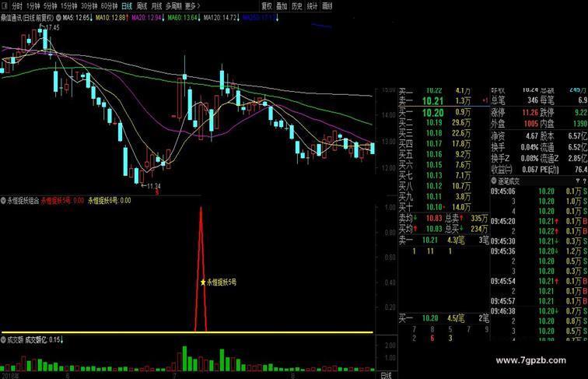The image size is (588, 379).
Task: Click the stock title 鼎信通讯(日线 前复权)
Action: (x=27, y=18)
